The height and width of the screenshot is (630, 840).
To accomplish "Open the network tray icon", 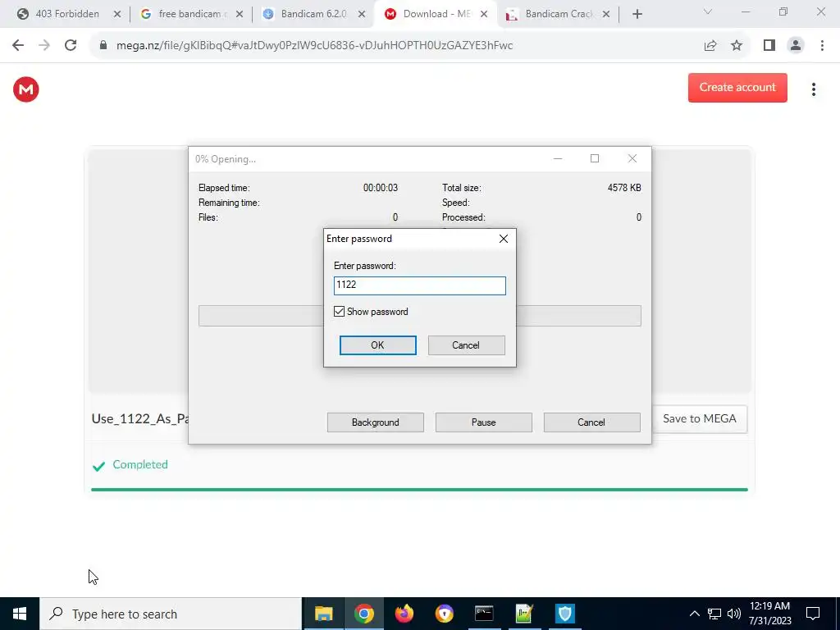I will pyautogui.click(x=714, y=614).
